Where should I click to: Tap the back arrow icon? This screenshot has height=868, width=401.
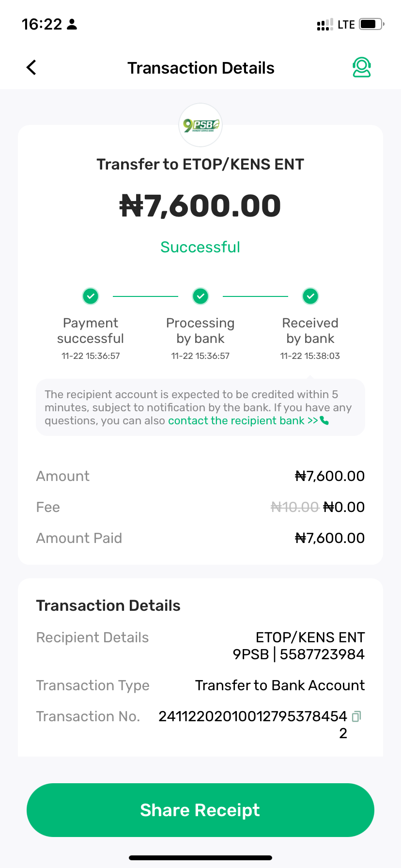pos(31,68)
